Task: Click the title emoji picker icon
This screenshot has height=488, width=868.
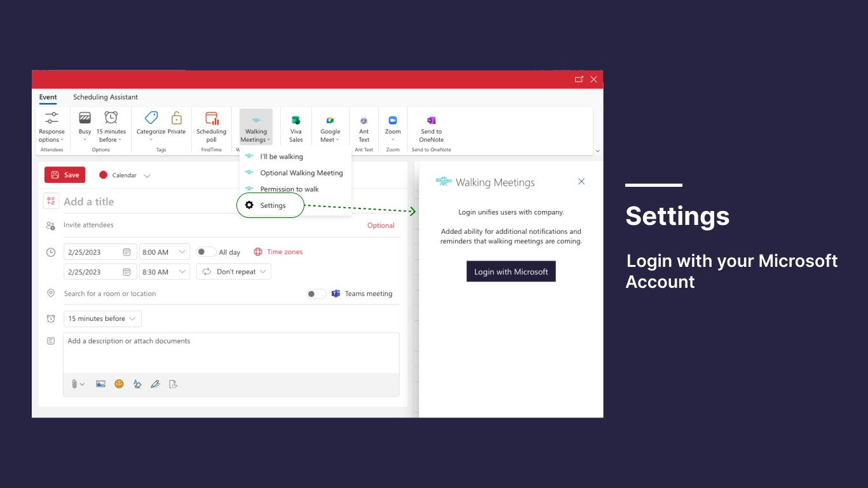Action: tap(51, 201)
